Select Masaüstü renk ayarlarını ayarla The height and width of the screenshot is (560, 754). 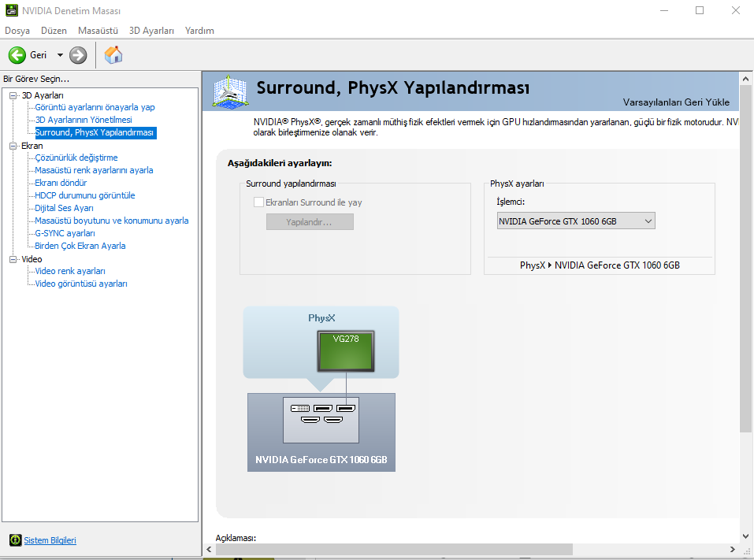tap(95, 170)
